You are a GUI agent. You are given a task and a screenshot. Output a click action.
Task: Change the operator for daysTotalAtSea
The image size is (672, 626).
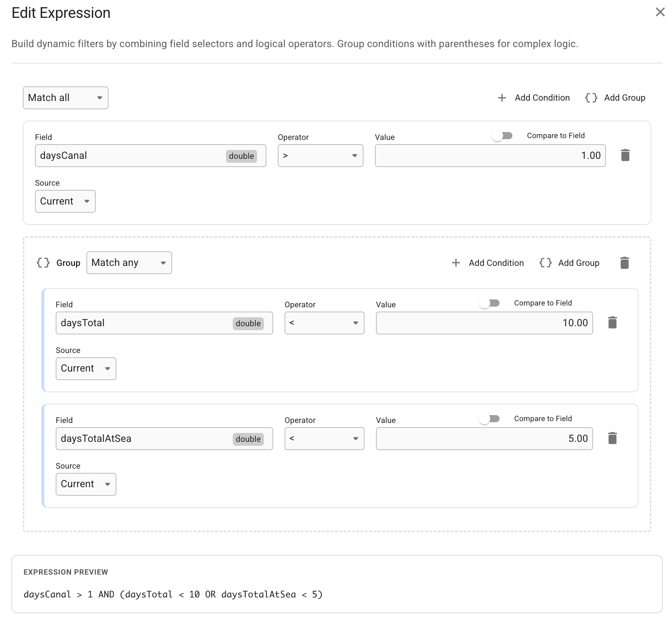324,439
